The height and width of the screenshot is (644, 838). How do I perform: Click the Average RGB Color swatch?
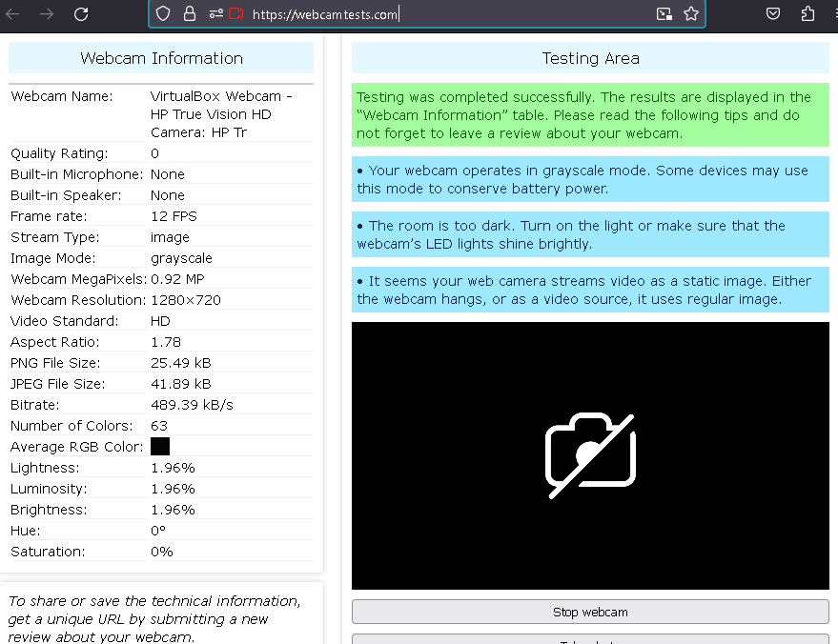(x=160, y=446)
